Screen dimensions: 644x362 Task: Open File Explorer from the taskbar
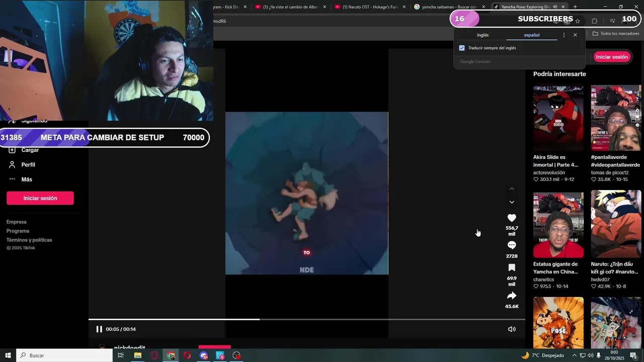[x=137, y=355]
